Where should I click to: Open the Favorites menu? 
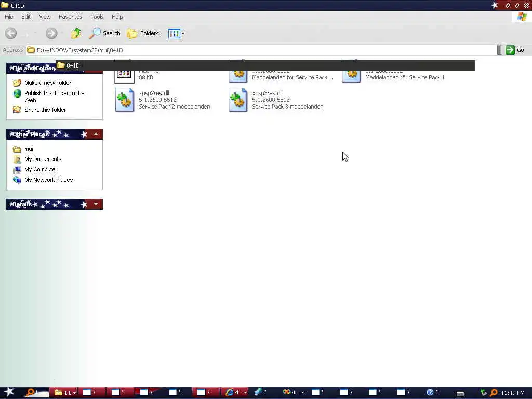[x=70, y=17]
